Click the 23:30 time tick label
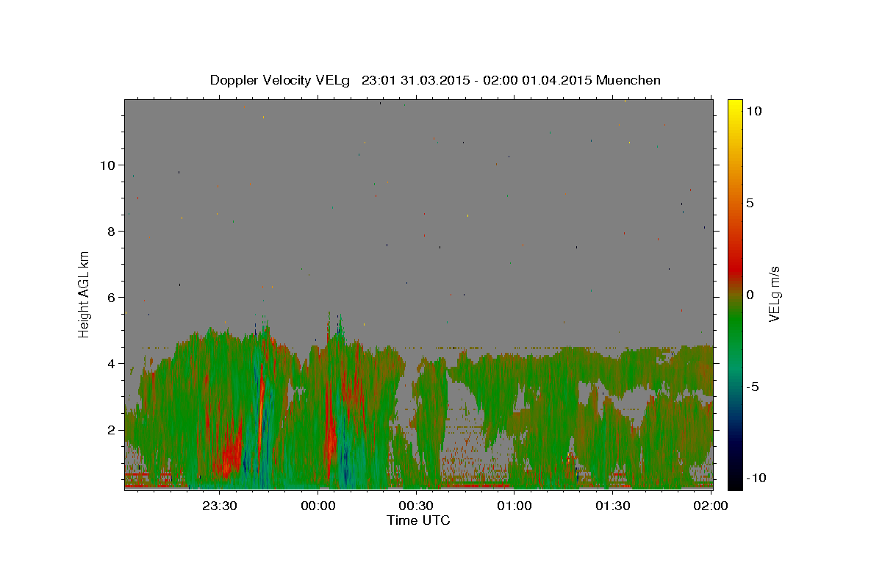This screenshot has width=882, height=588. click(x=220, y=506)
